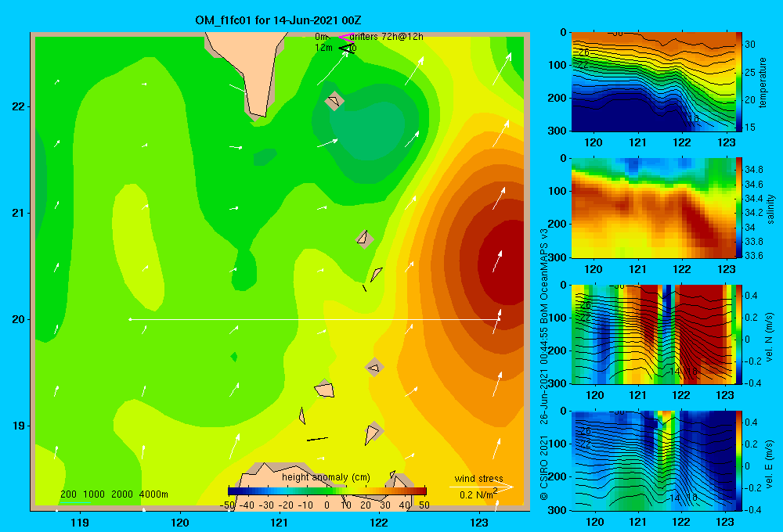Click longitude label 119 on main map

(x=81, y=523)
